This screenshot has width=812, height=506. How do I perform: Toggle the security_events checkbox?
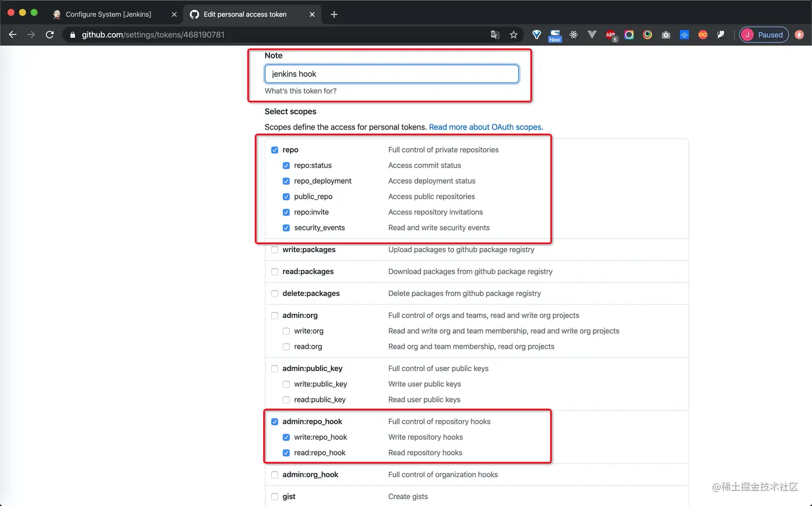286,228
